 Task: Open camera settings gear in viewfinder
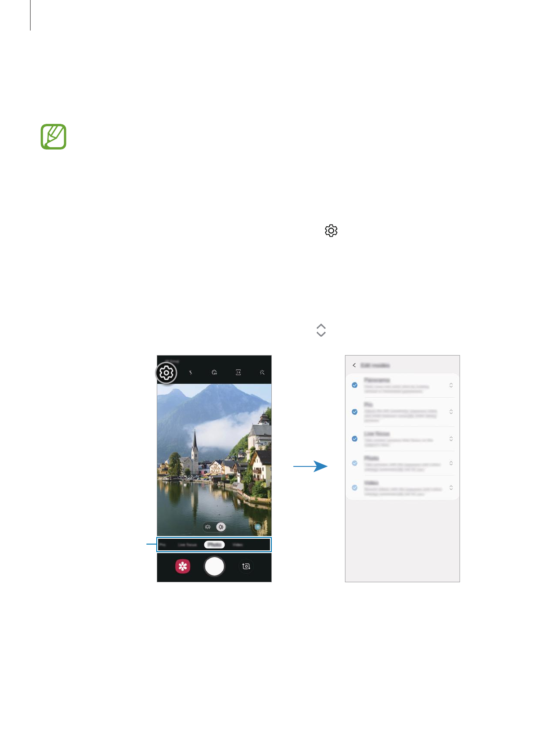click(x=166, y=373)
